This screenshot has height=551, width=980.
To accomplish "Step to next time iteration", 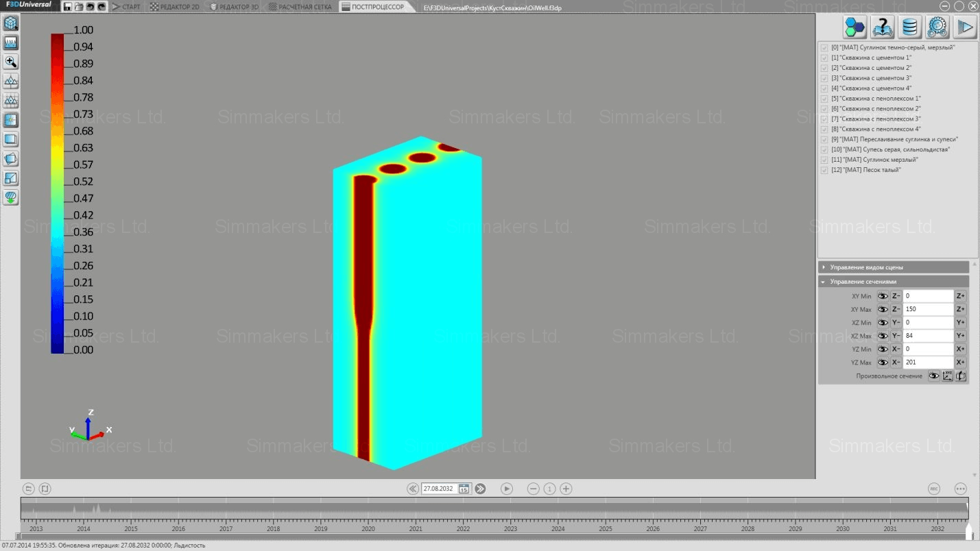I will [x=480, y=489].
